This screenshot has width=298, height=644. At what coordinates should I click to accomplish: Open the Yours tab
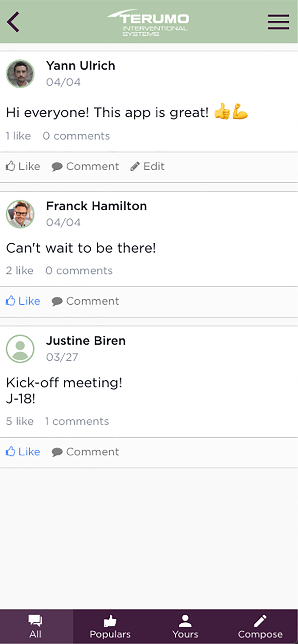coord(185,626)
